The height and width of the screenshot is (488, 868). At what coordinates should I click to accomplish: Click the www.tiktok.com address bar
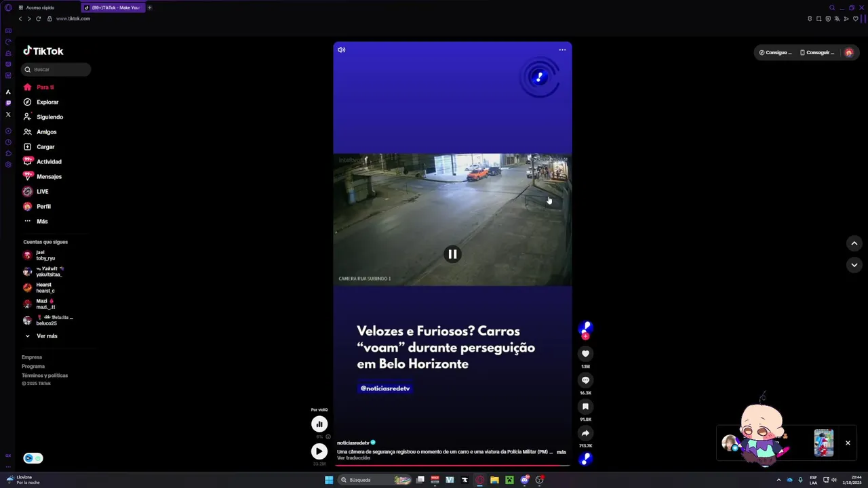pyautogui.click(x=73, y=19)
